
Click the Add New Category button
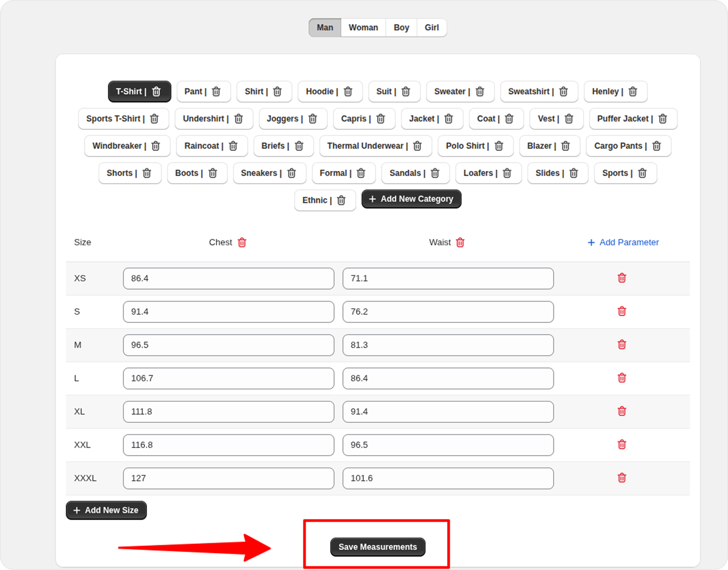pyautogui.click(x=411, y=199)
